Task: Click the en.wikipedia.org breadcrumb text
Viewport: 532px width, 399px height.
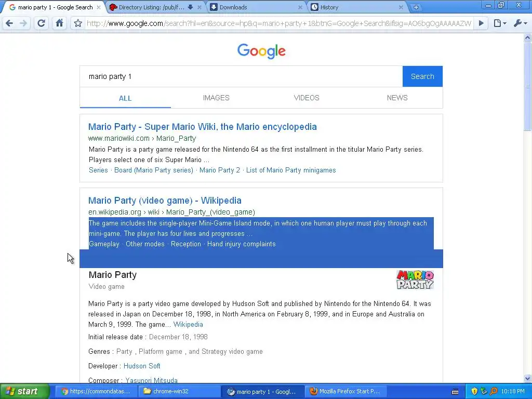Action: point(115,212)
